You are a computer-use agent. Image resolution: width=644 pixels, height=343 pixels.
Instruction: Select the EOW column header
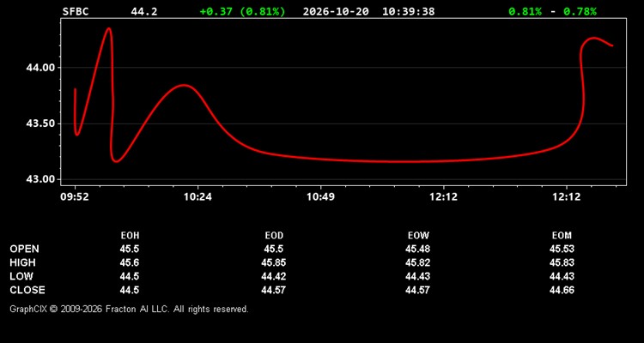pyautogui.click(x=418, y=236)
